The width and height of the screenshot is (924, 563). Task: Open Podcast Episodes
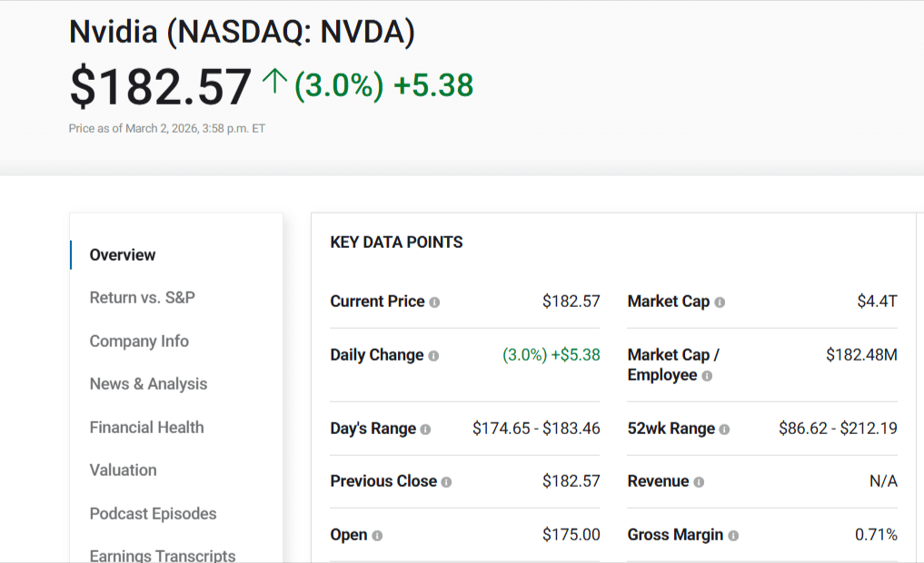pyautogui.click(x=152, y=513)
